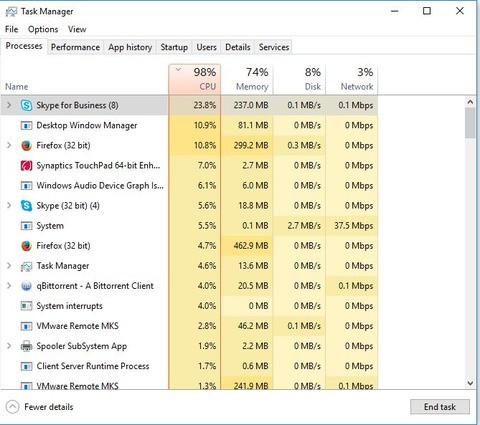Switch to the Performance tab
This screenshot has height=425, width=480.
tap(75, 47)
